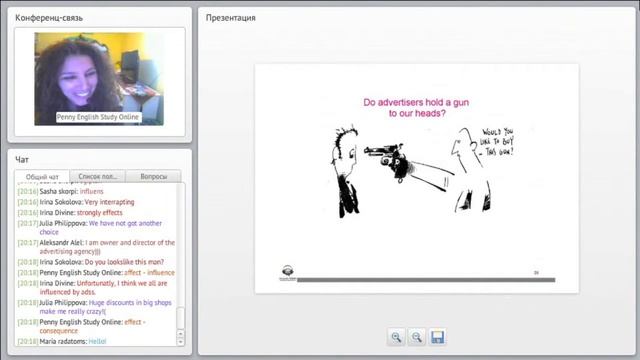The height and width of the screenshot is (360, 640).
Task: Select message "Do you lookslike this man?"
Action: [x=124, y=262]
